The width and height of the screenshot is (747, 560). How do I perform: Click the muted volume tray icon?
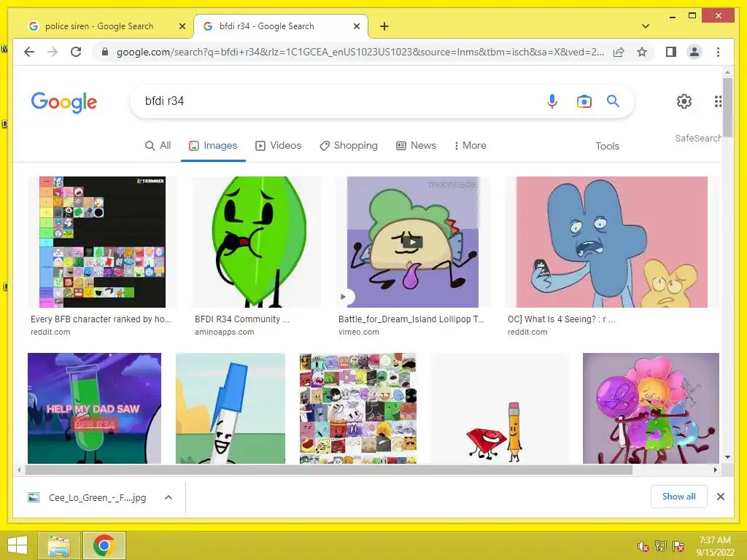tap(643, 546)
